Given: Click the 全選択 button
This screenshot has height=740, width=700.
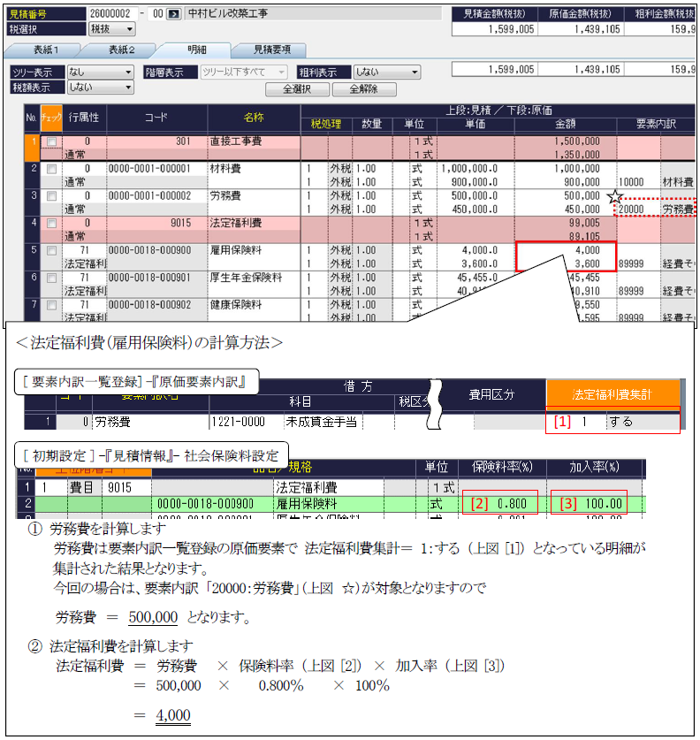Looking at the screenshot, I should pos(297,89).
